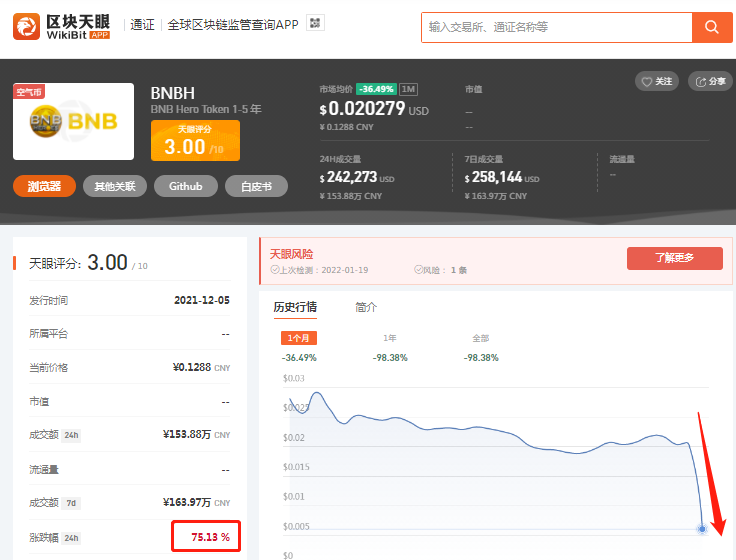Viewport: 736px width, 560px height.
Task: Click the WikiBit fox logo icon
Action: tap(27, 26)
